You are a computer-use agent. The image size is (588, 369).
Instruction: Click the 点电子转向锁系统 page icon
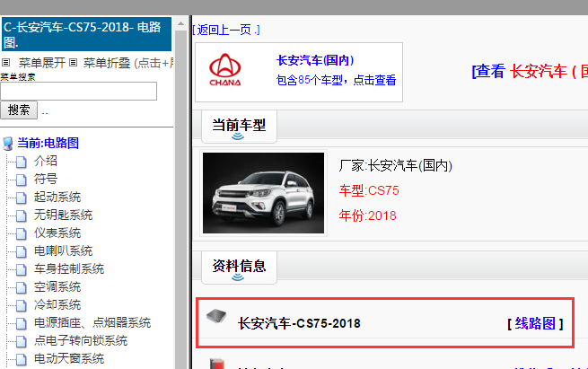pyautogui.click(x=22, y=342)
